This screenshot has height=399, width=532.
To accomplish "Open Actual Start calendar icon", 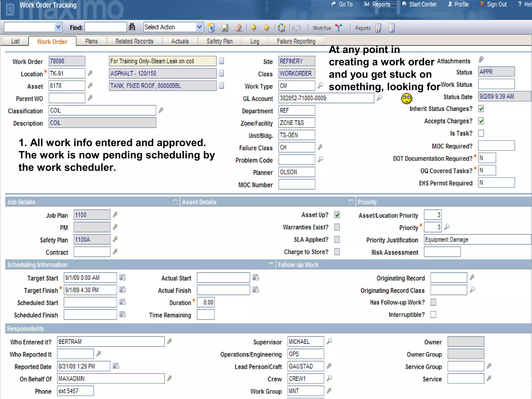I will coord(256,277).
